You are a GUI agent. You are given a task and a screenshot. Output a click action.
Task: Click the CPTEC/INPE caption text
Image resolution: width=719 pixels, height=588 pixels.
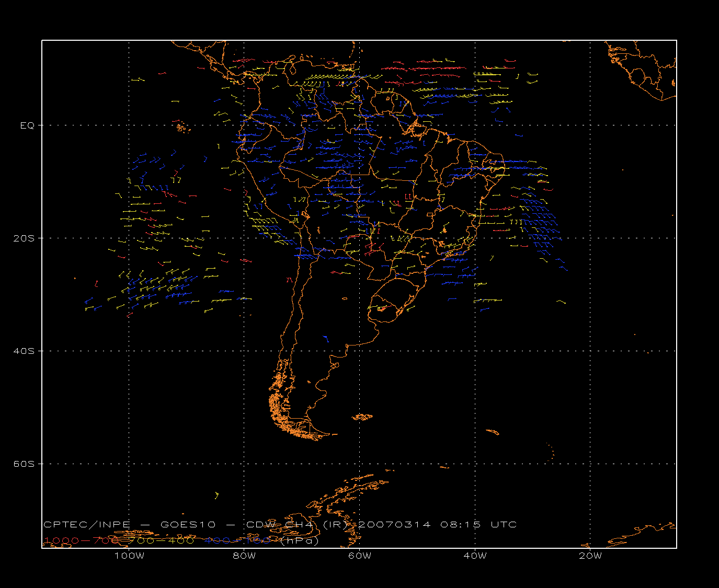pyautogui.click(x=87, y=524)
